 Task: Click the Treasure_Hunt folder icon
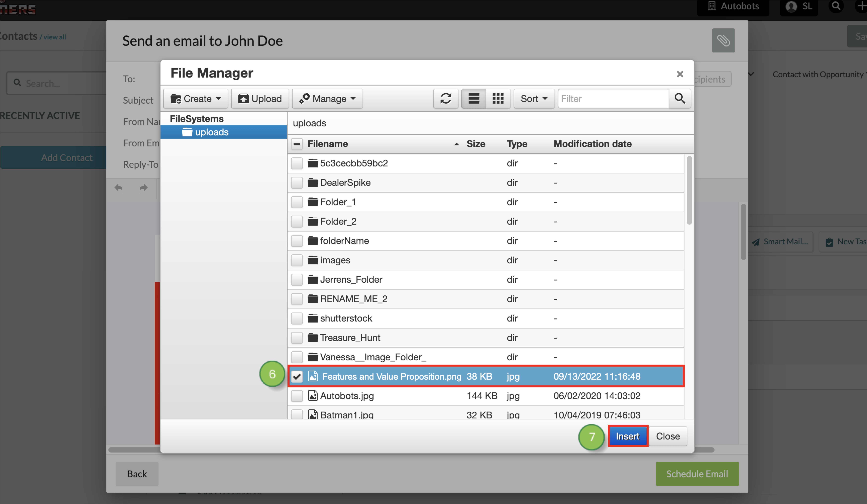coord(313,338)
